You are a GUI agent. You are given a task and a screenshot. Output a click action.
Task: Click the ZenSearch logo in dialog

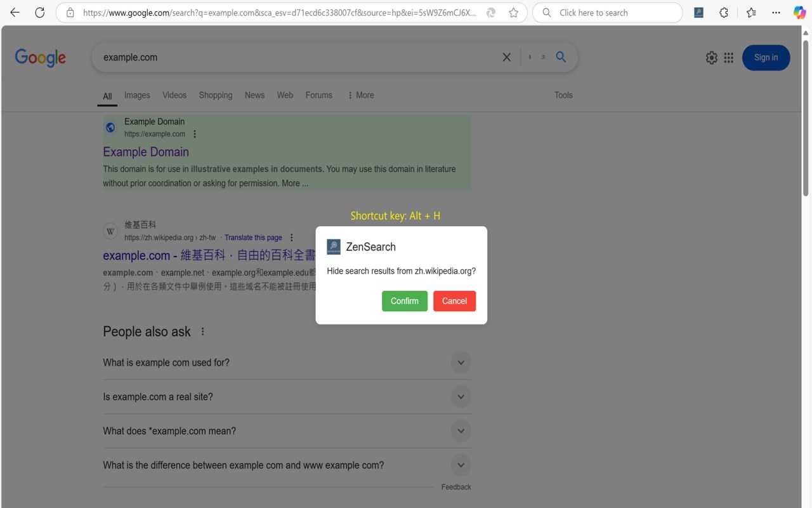(334, 247)
